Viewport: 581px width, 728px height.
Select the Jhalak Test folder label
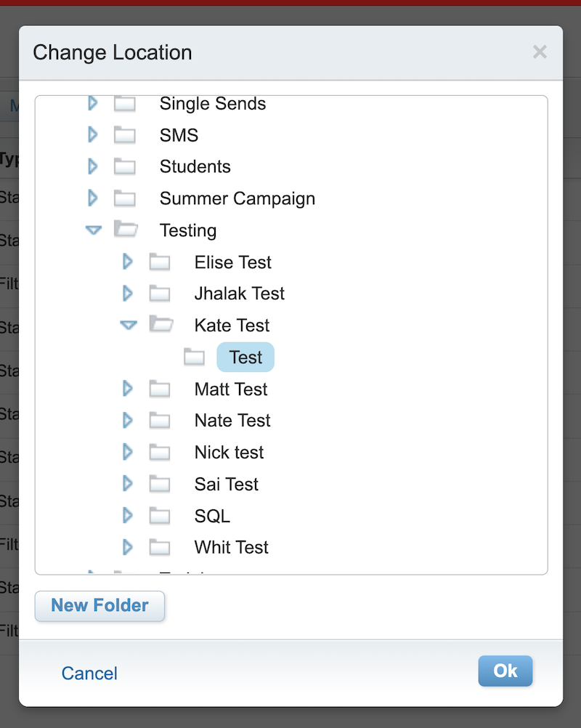(240, 294)
